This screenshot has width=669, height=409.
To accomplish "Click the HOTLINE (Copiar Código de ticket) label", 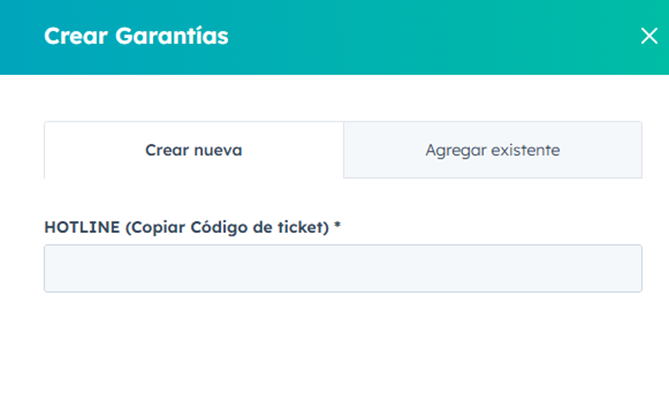I will tap(187, 227).
